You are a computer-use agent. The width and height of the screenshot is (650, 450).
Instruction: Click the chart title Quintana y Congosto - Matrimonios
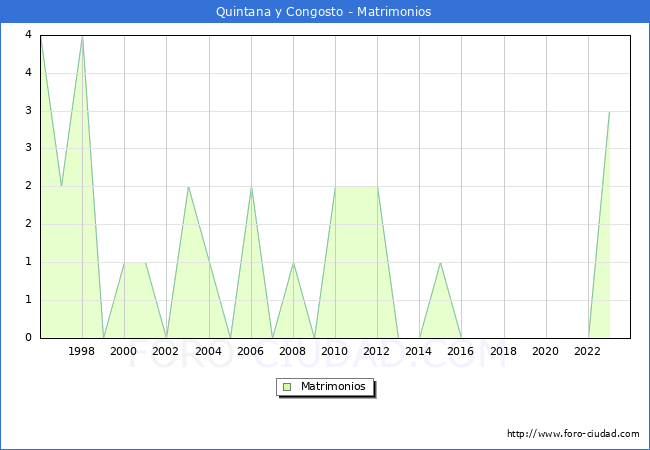coord(323,12)
